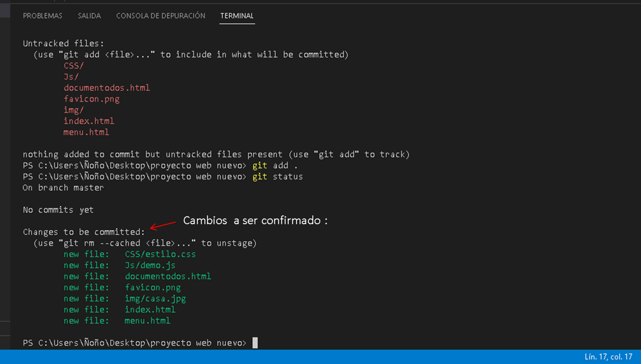Screen dimensions: 641x364
Task: Click the 'Changes to be committed:' line
Action: pyautogui.click(x=84, y=232)
